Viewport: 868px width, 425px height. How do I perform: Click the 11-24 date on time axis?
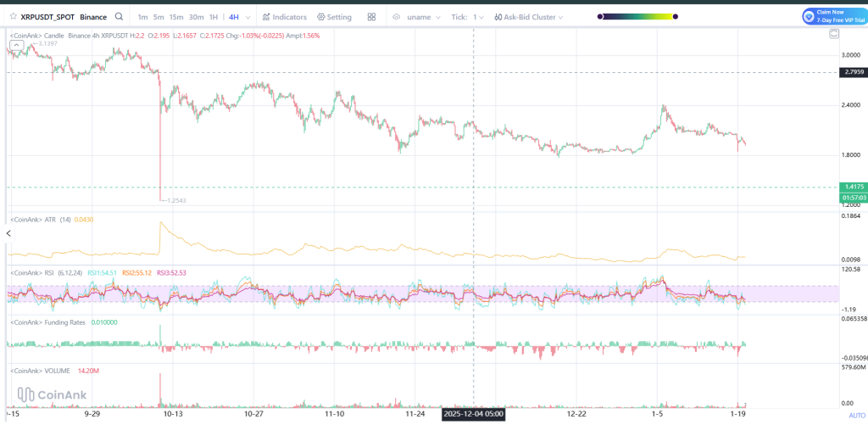click(x=415, y=414)
